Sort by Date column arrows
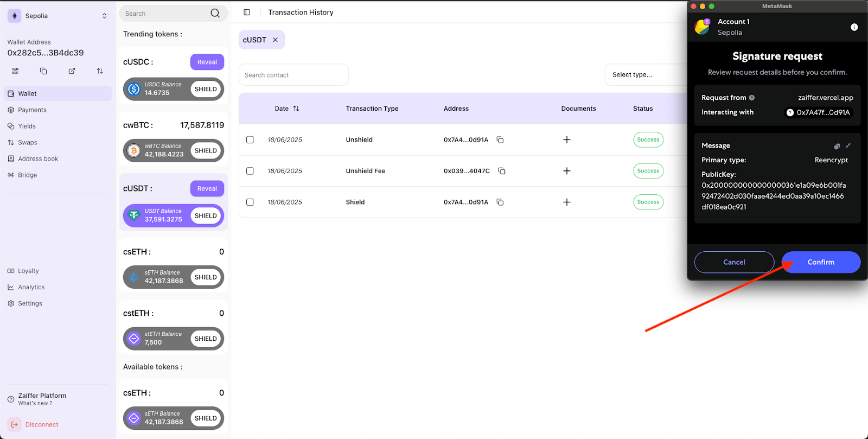This screenshot has height=439, width=868. pos(296,109)
